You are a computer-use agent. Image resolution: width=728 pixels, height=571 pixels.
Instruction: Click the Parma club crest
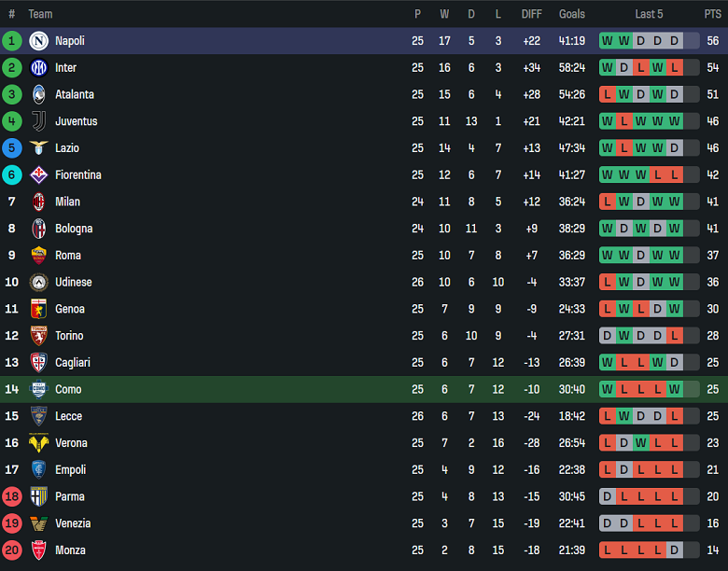38,497
